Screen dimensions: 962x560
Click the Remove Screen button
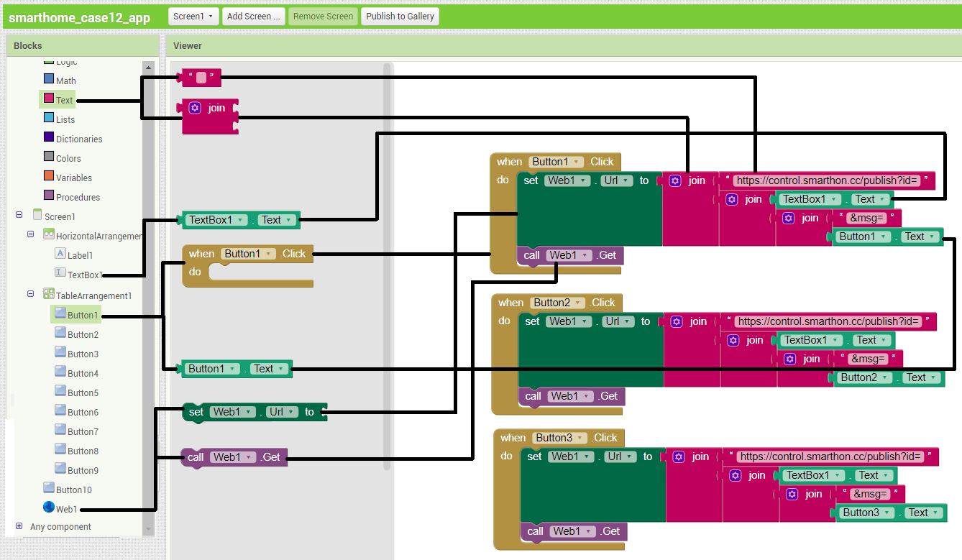[324, 16]
